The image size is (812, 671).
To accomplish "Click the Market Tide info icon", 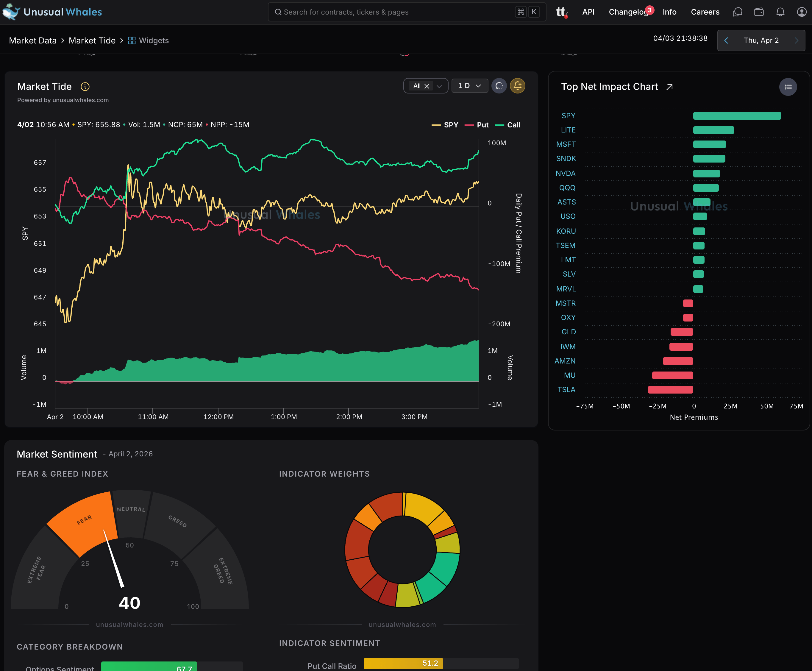I will (x=85, y=87).
